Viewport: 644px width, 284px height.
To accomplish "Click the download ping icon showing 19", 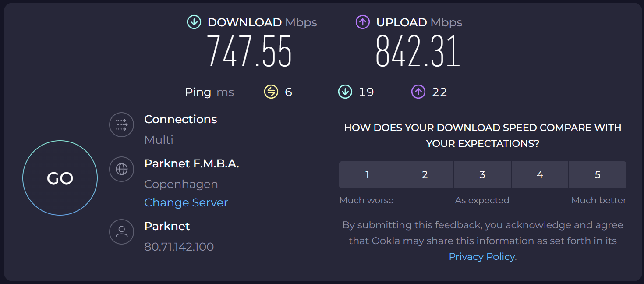I will [345, 92].
